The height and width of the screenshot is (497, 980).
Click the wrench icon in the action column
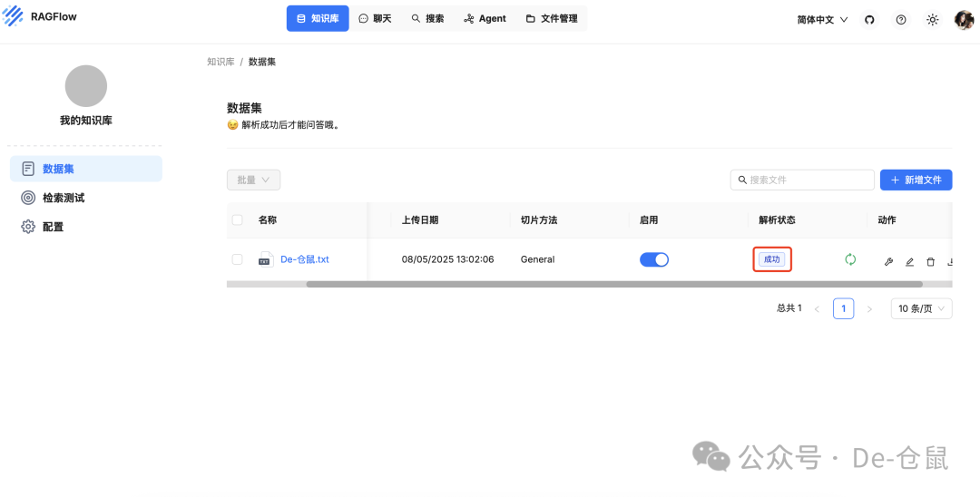[x=888, y=262]
